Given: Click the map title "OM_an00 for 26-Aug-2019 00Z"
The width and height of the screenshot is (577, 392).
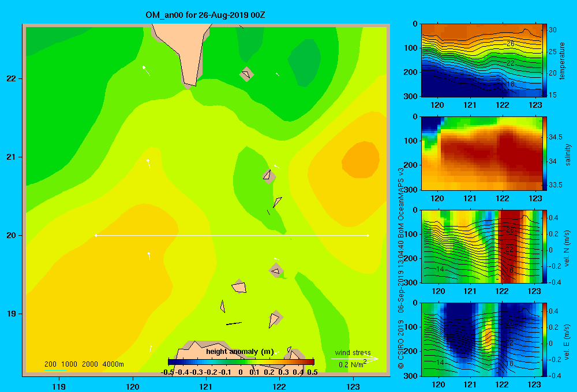Looking at the screenshot, I should [x=205, y=15].
